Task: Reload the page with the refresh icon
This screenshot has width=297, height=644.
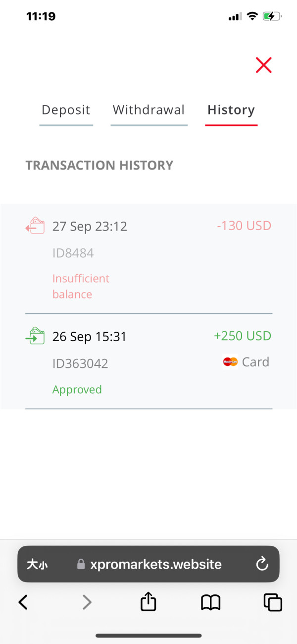Action: pyautogui.click(x=262, y=564)
